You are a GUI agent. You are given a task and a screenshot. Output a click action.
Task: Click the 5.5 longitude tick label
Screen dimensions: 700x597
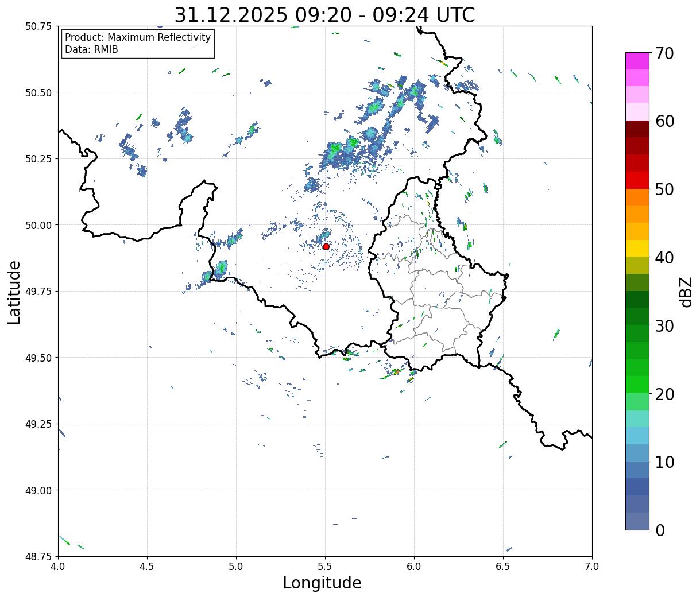pyautogui.click(x=324, y=567)
